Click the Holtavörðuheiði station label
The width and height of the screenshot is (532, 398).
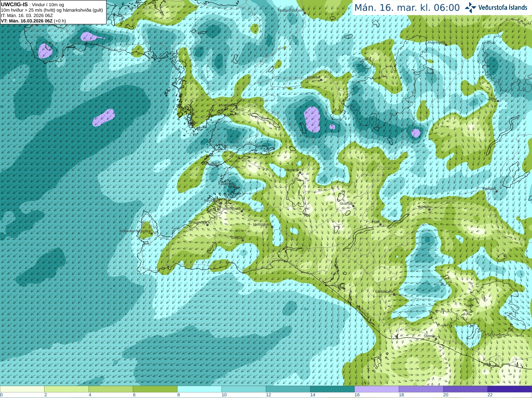tap(291, 10)
